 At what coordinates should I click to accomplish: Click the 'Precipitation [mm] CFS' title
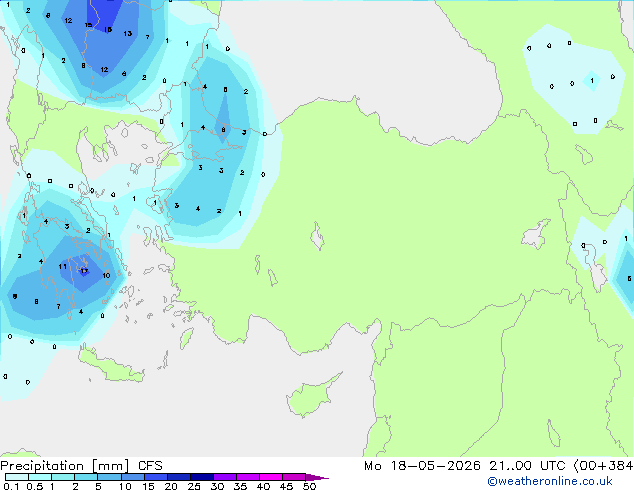click(81, 466)
